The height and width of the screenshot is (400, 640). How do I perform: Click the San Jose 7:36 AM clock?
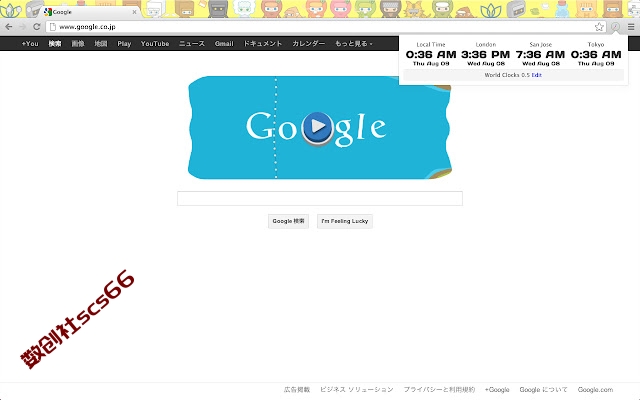click(540, 54)
